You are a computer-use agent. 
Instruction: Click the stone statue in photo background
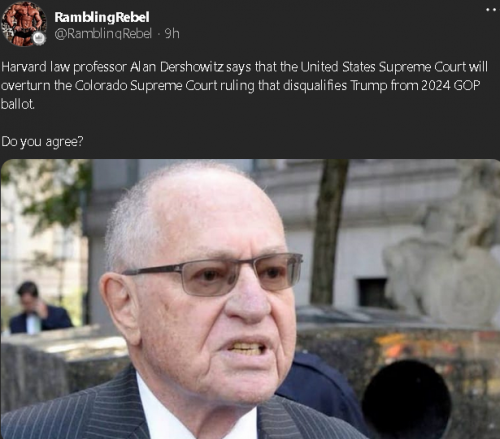(442, 260)
